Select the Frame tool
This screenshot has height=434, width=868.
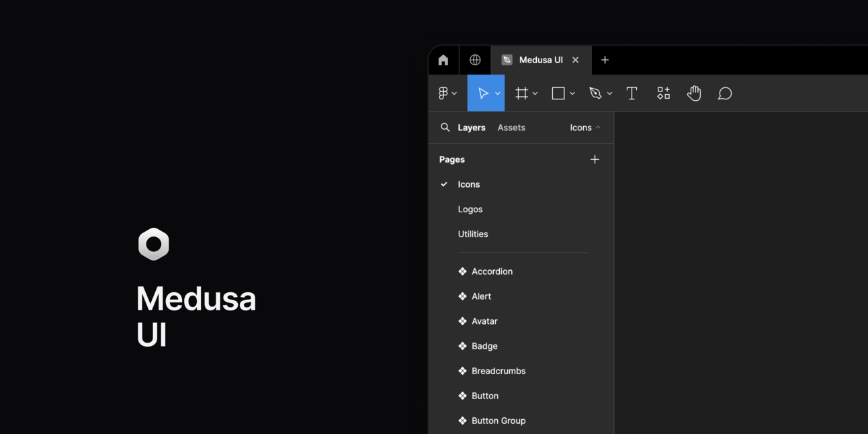pos(521,93)
